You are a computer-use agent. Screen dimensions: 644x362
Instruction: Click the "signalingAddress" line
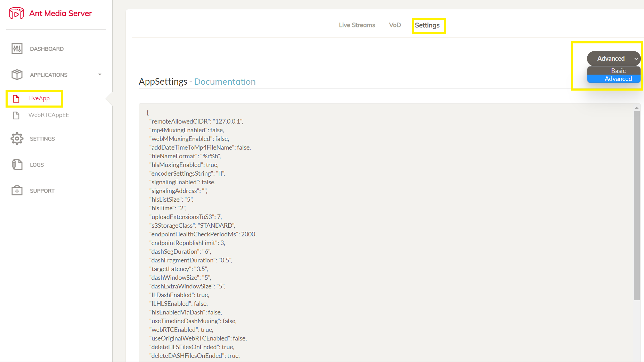(178, 191)
